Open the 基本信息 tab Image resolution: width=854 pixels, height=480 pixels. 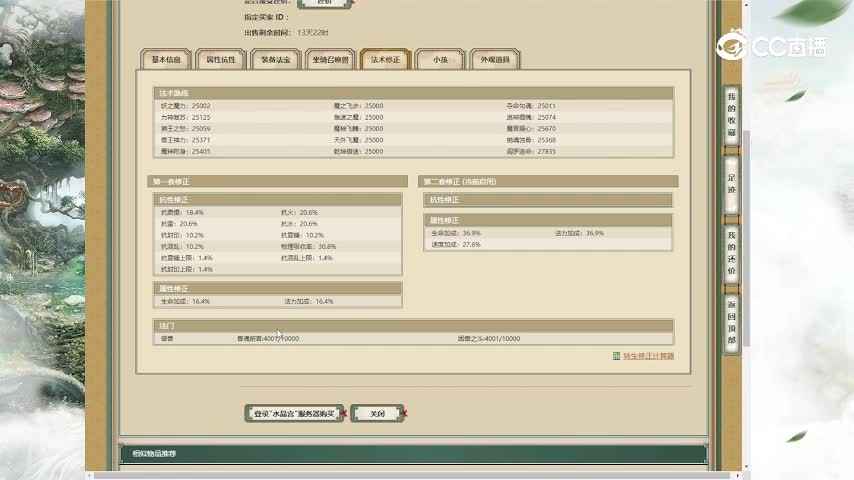(166, 60)
